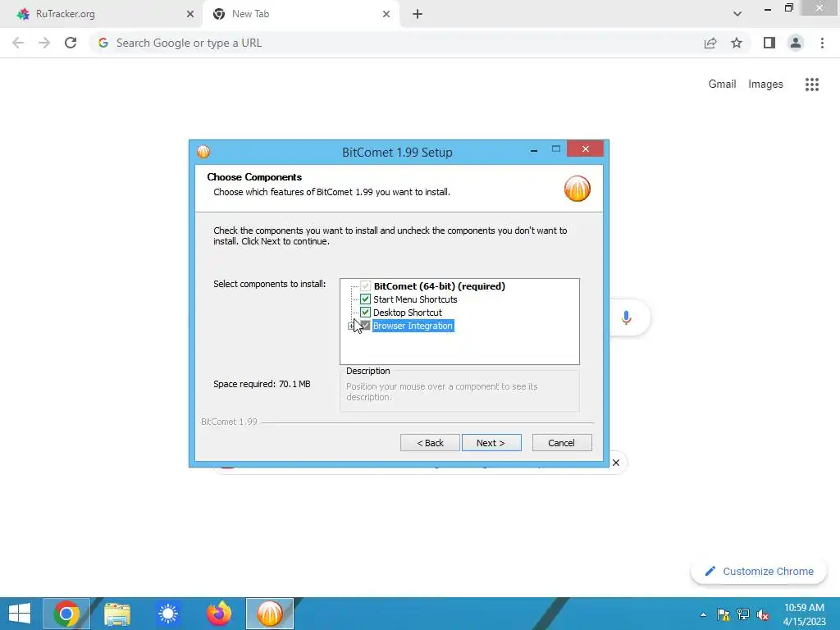Toggle the Start Menu Shortcuts checkbox
Viewport: 840px width, 630px height.
(365, 299)
